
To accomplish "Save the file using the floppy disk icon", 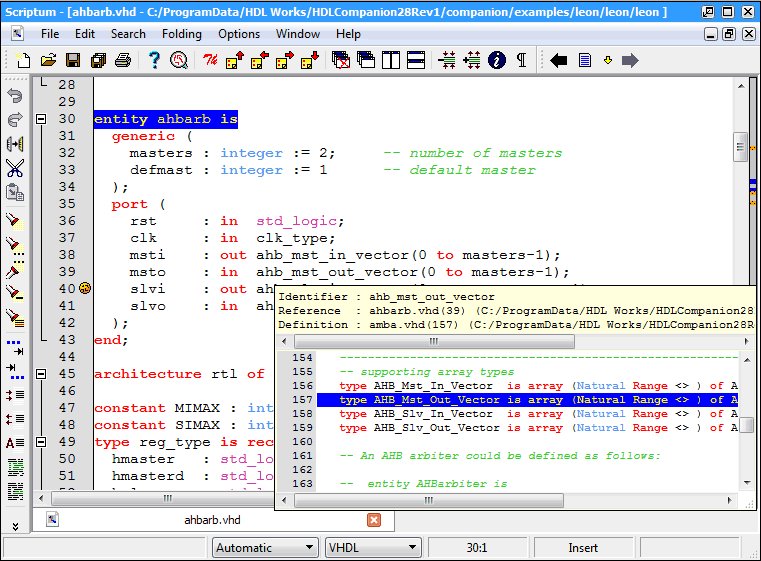I will [x=73, y=60].
